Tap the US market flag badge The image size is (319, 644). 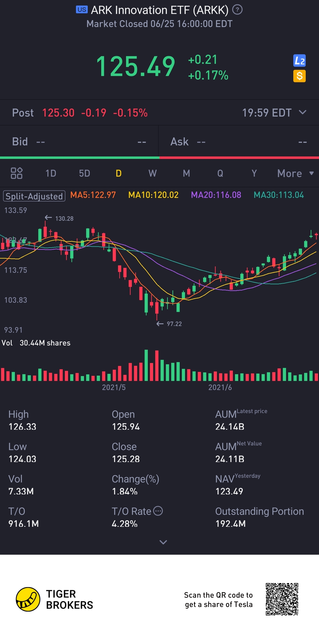pyautogui.click(x=82, y=10)
